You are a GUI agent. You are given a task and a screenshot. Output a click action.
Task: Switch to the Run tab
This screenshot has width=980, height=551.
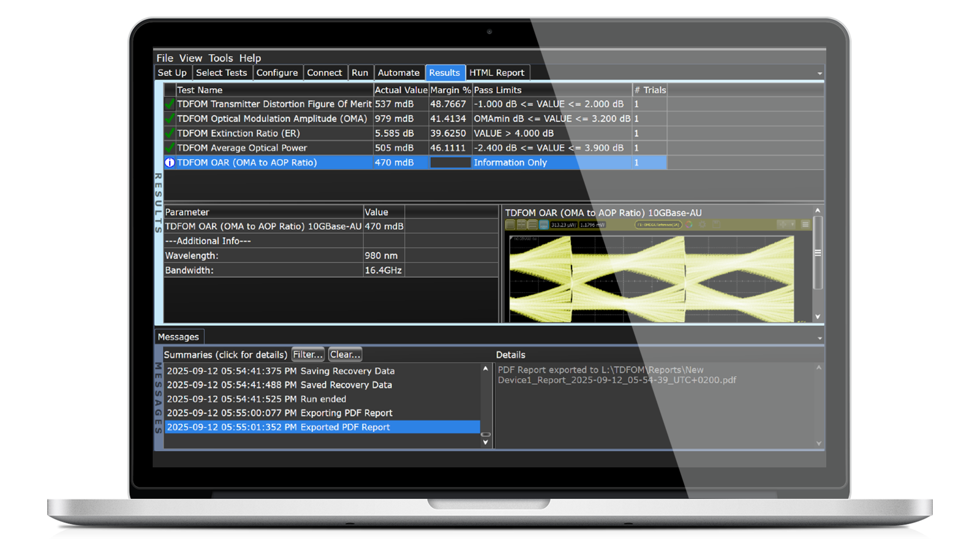click(x=360, y=72)
